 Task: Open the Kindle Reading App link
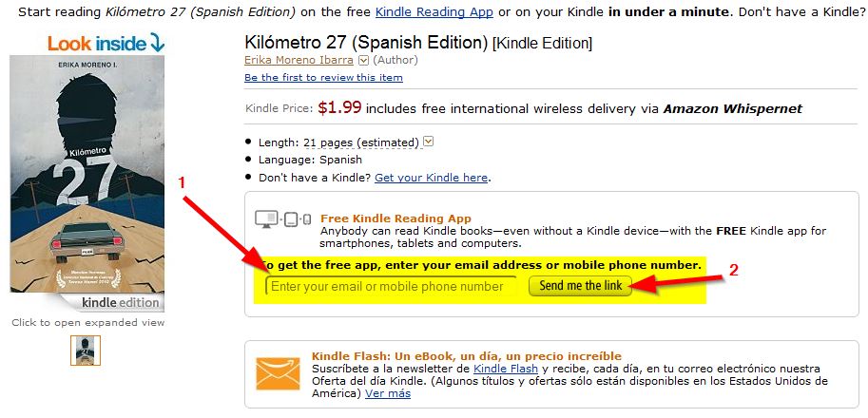pos(434,11)
